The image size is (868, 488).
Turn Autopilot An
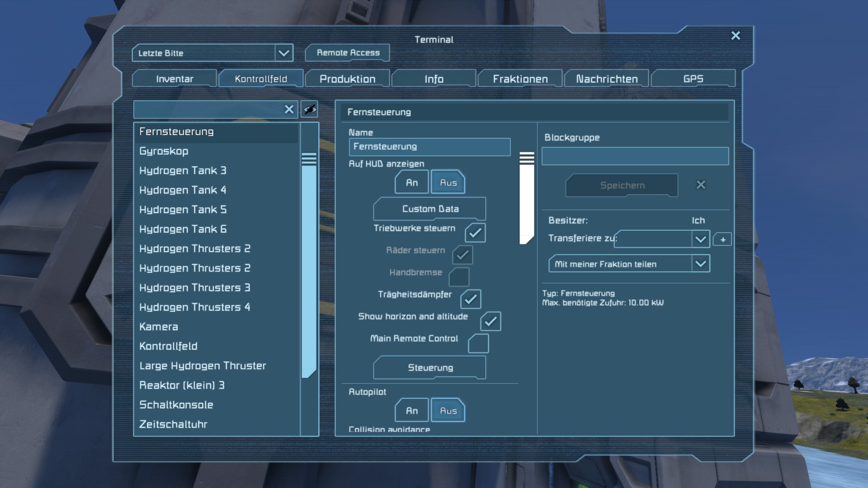[x=411, y=411]
